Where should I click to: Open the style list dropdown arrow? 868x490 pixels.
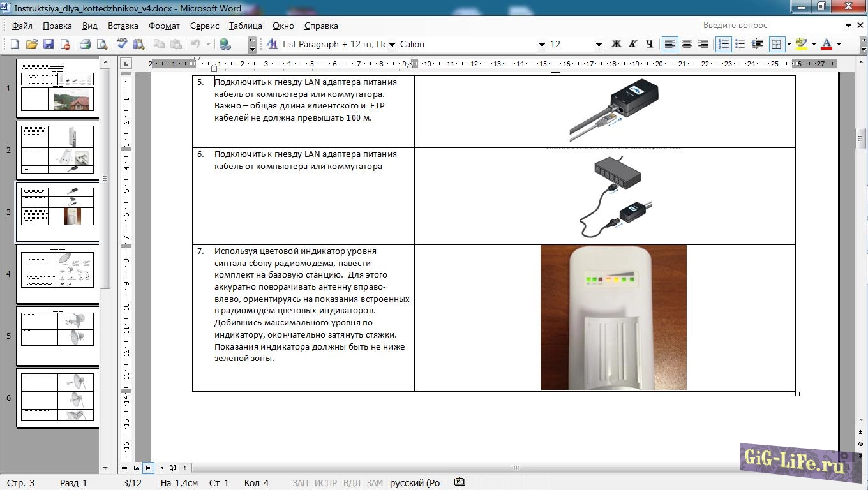(391, 45)
